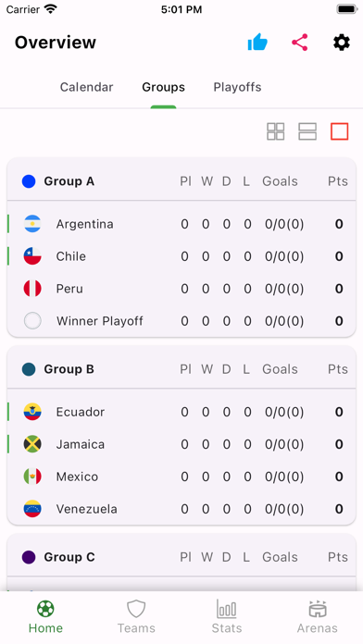Open the Group C header
363x644 pixels.
[181, 557]
